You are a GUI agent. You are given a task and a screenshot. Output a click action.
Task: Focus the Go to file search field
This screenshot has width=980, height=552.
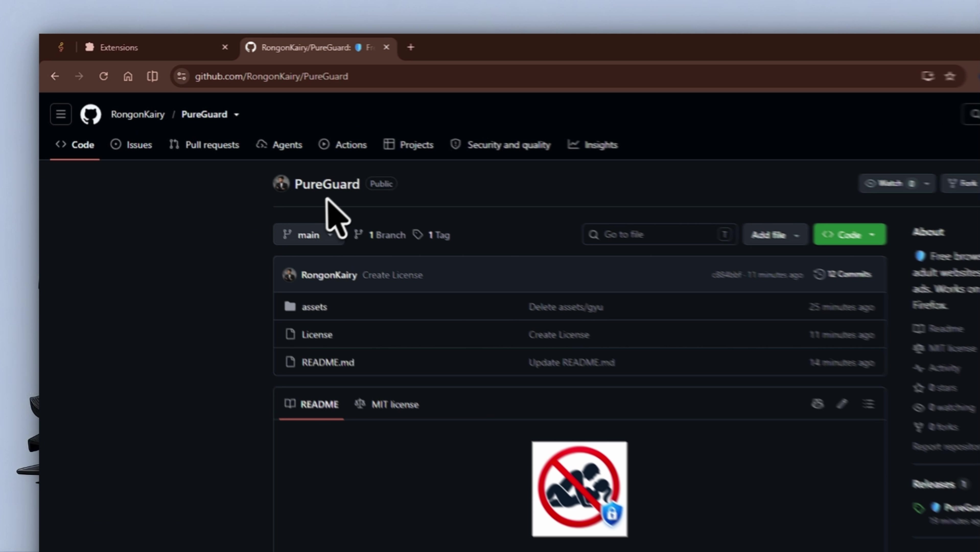pyautogui.click(x=660, y=235)
